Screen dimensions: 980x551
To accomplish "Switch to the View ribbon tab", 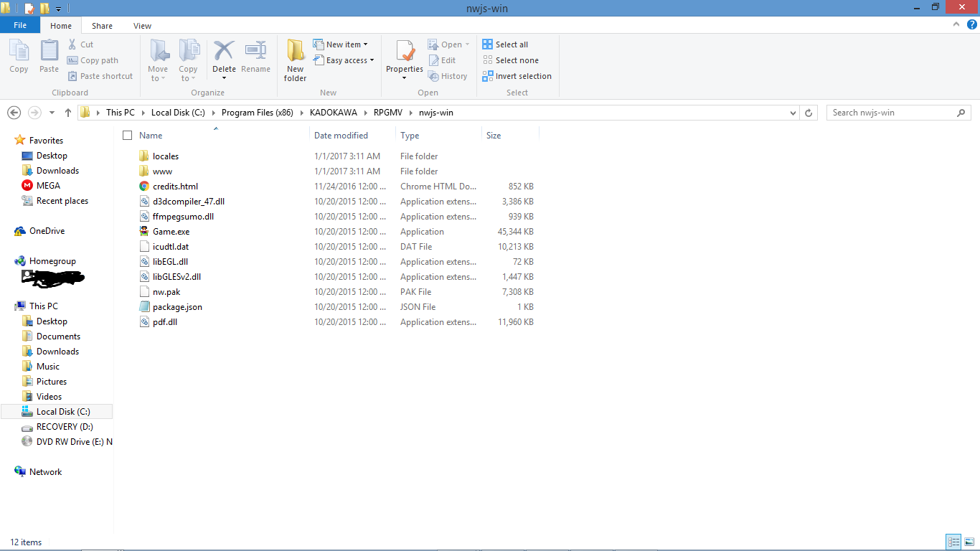I will coord(142,26).
